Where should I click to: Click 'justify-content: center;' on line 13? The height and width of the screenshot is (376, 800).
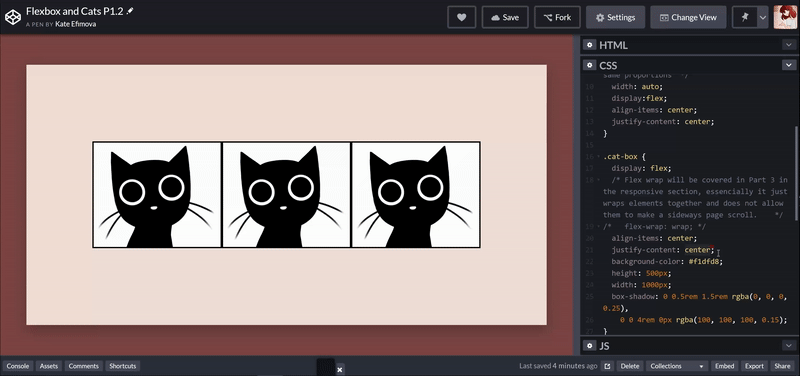(x=663, y=122)
